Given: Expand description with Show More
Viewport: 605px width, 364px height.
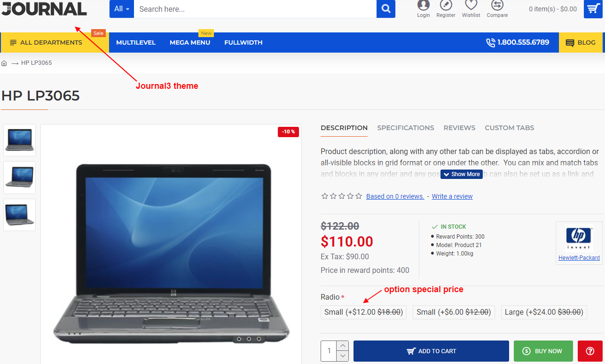Looking at the screenshot, I should click(462, 174).
